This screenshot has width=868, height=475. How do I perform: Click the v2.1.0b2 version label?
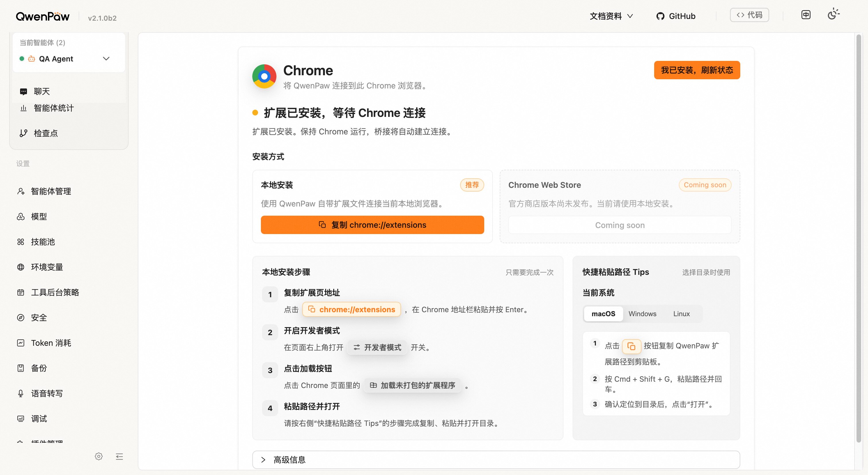coord(102,18)
